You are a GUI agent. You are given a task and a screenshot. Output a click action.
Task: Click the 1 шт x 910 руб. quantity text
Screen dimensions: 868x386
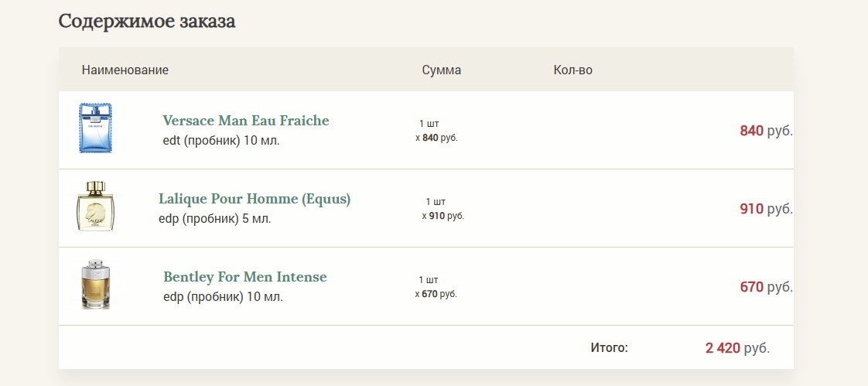point(443,209)
